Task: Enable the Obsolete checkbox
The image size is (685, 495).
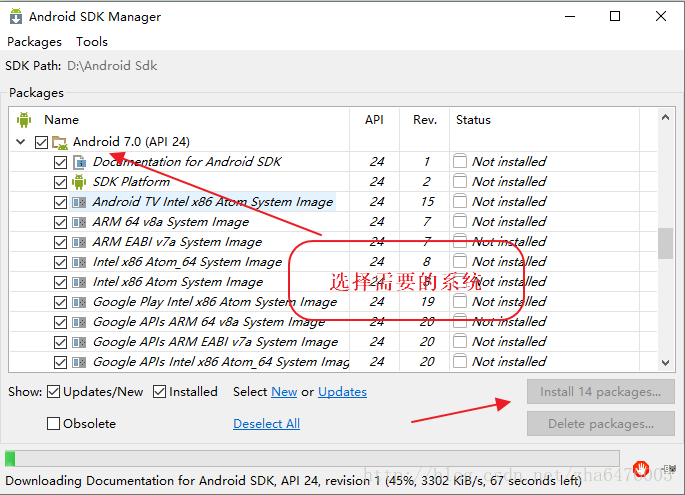Action: pos(53,423)
